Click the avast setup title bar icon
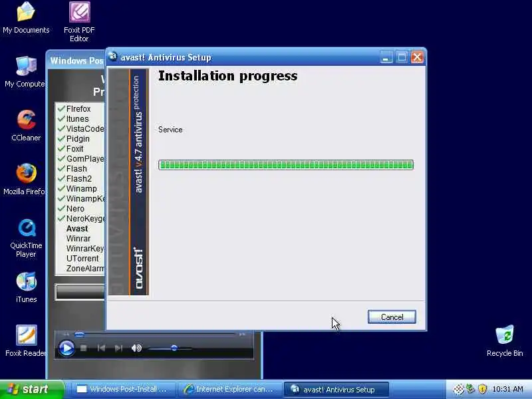 (113, 57)
